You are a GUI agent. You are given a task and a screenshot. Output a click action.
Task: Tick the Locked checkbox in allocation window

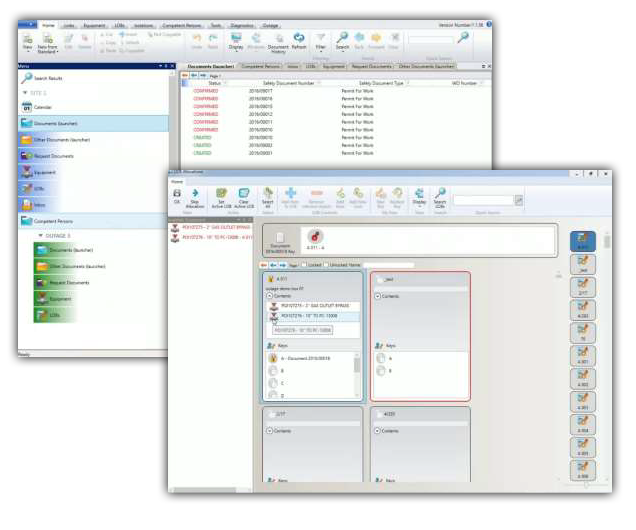pos(304,265)
